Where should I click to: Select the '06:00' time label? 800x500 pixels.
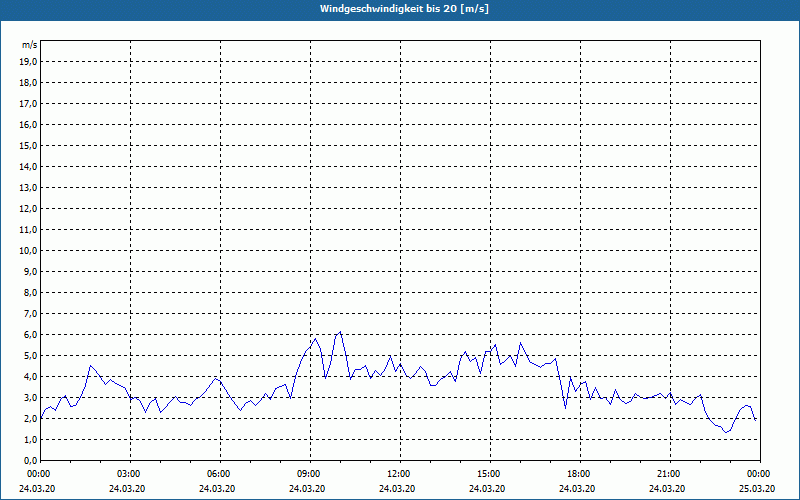[x=220, y=474]
